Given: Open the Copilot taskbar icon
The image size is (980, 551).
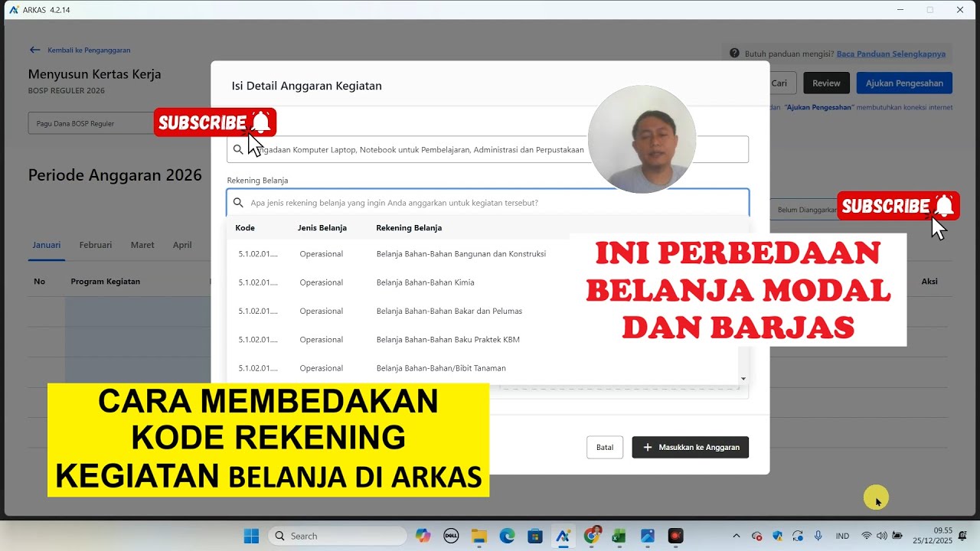Looking at the screenshot, I should [423, 536].
